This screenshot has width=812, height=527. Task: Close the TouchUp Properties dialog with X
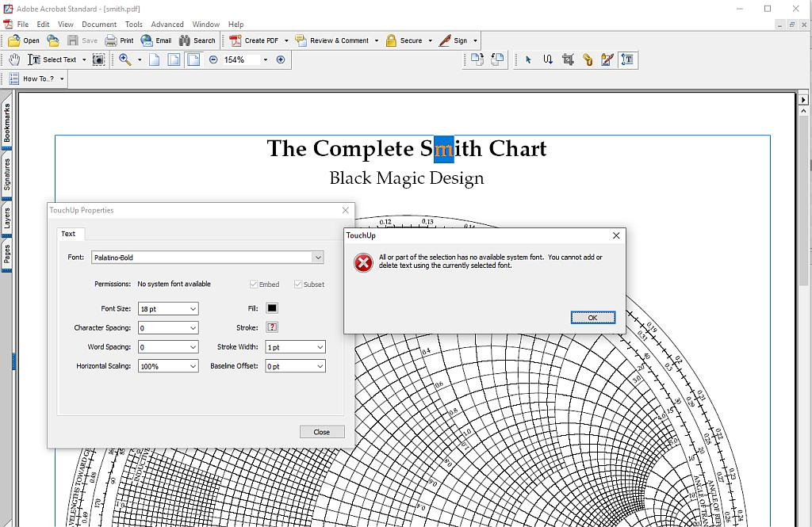[346, 210]
